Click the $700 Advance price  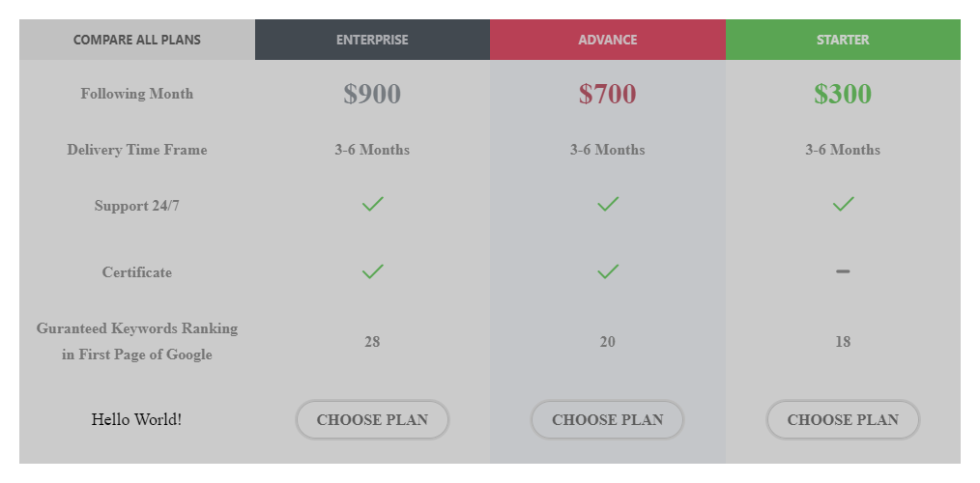[x=607, y=94]
